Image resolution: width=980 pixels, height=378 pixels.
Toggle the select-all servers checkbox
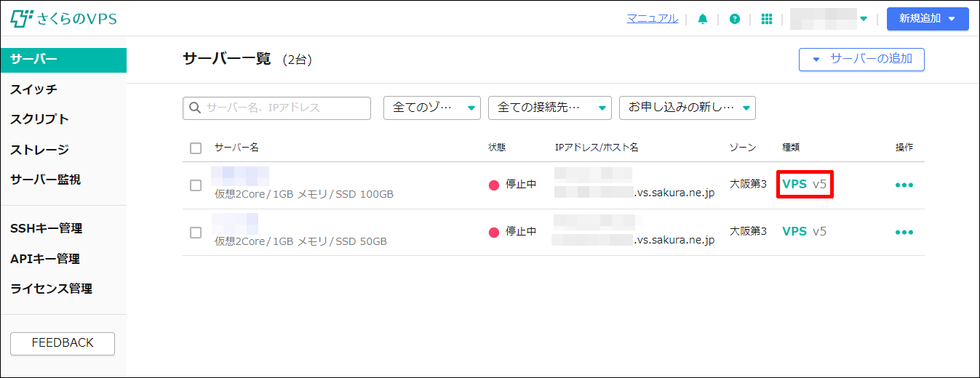[x=196, y=148]
